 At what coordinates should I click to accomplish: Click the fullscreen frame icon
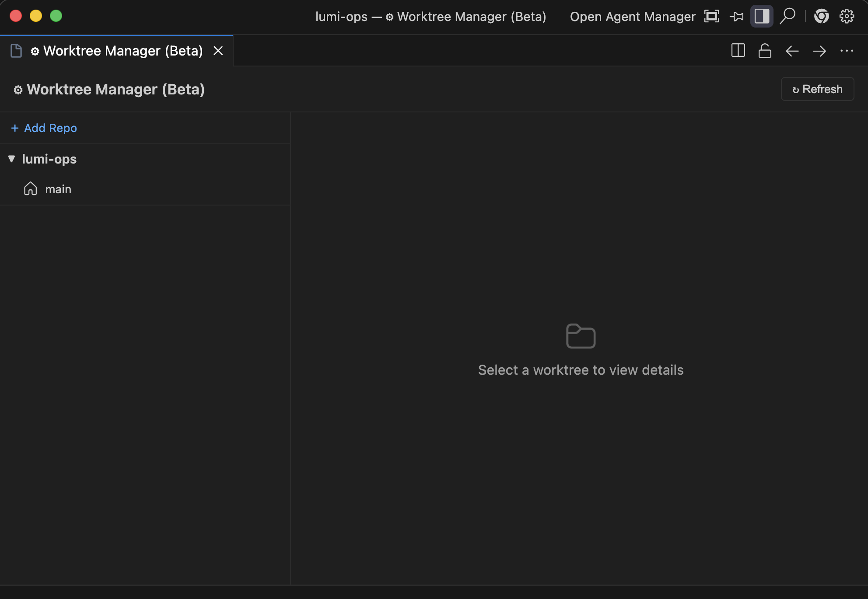point(711,16)
